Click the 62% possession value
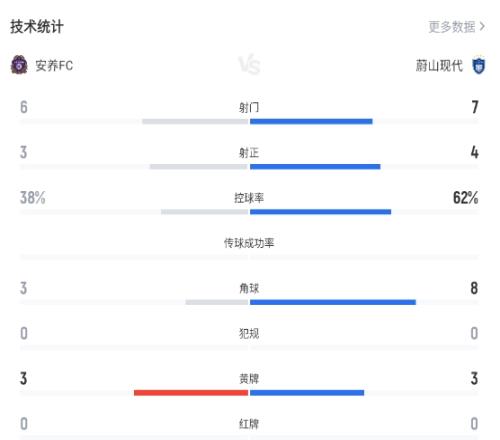This screenshot has width=500, height=440. point(465,197)
